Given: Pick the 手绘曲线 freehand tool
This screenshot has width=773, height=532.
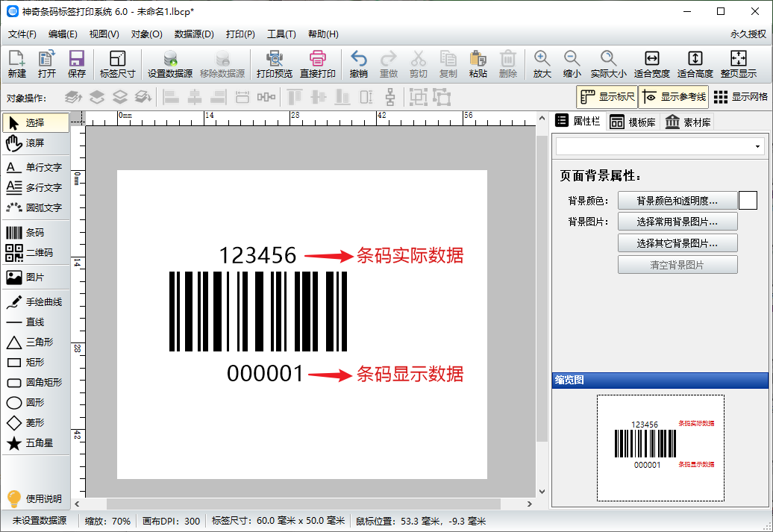Looking at the screenshot, I should click(x=36, y=302).
